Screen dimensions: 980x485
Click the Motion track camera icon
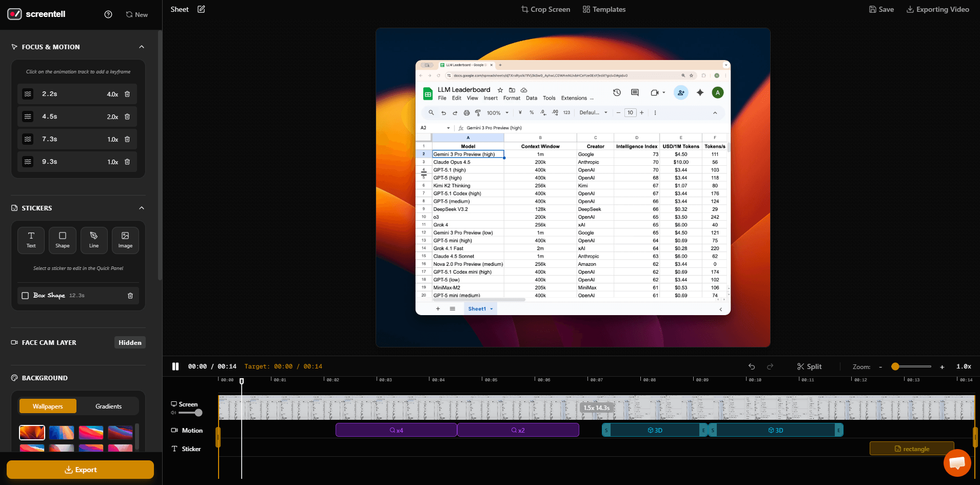[174, 430]
